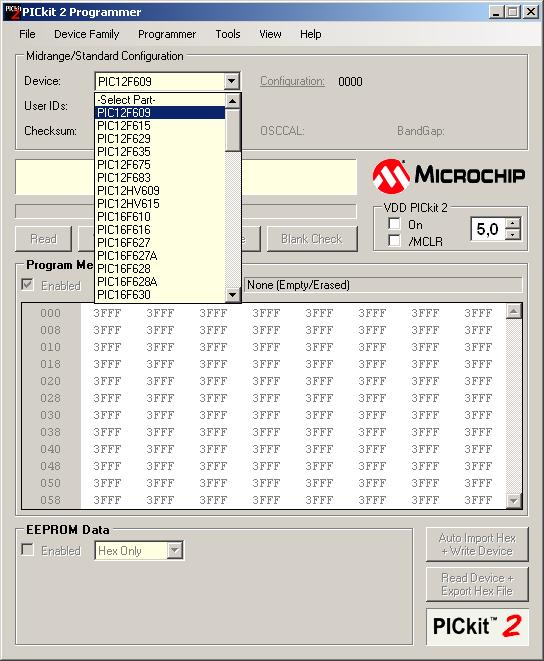The width and height of the screenshot is (544, 661).
Task: Select PIC12F629 in the device list
Action: tap(160, 139)
